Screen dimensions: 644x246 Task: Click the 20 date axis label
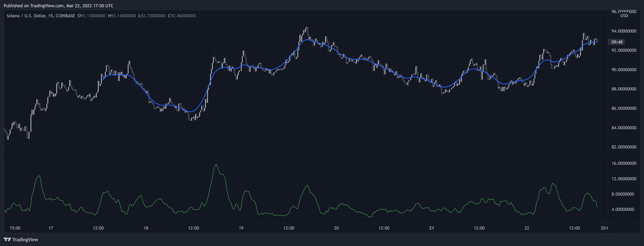coord(336,228)
